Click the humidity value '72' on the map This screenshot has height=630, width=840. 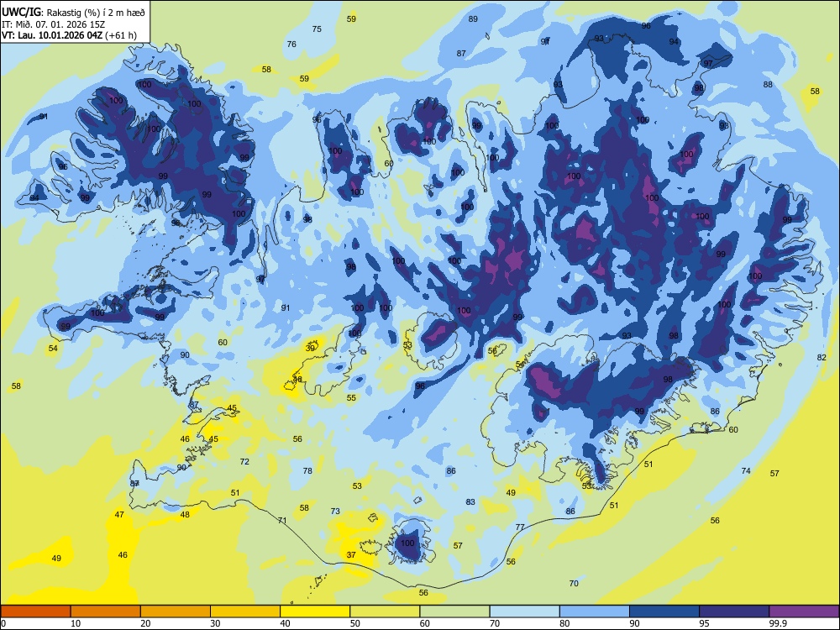[x=244, y=462]
